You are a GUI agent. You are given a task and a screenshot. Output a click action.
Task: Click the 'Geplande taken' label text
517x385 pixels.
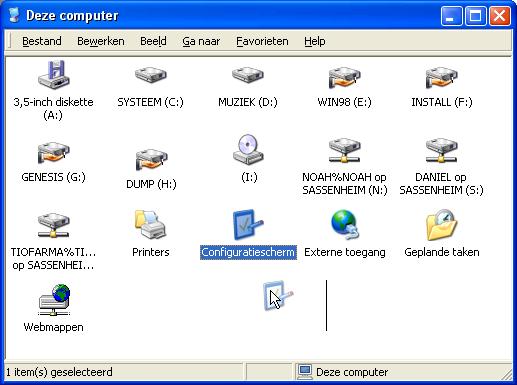(x=442, y=252)
